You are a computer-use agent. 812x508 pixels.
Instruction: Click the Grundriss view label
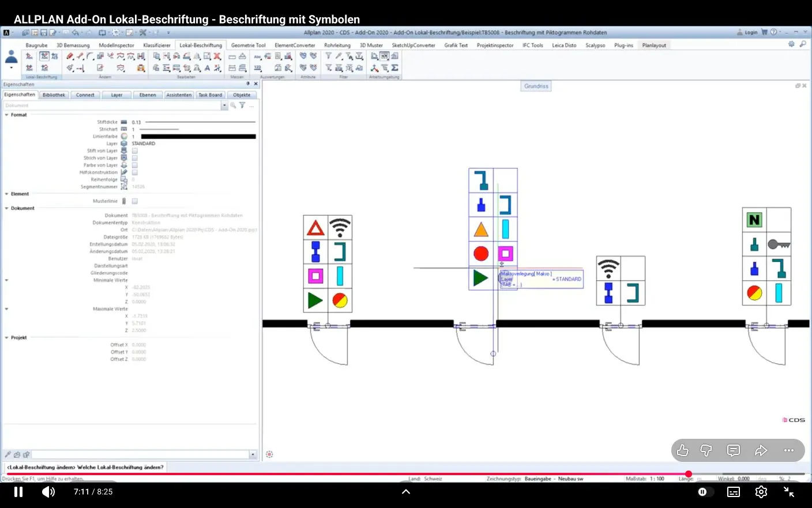(536, 86)
